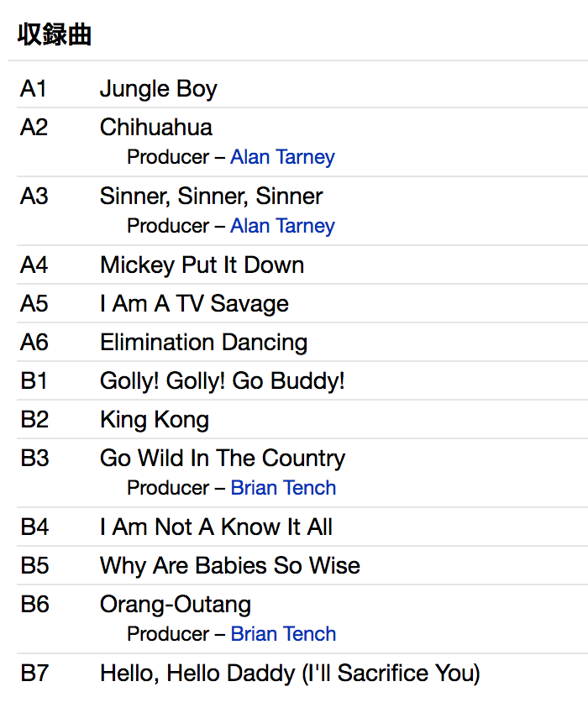588x713 pixels.
Task: Click track title King Kong
Action: 154,420
